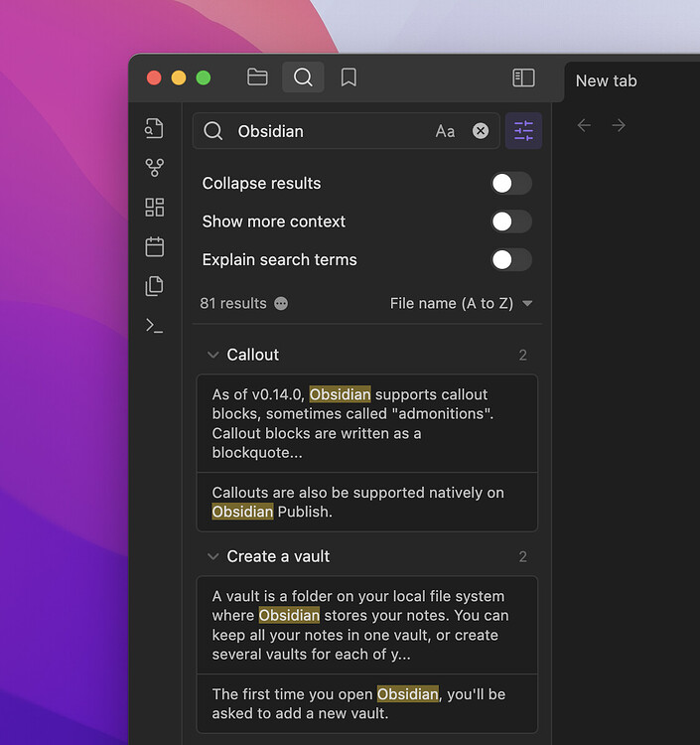Screen dimensions: 700x745
Task: Select the New tab tab
Action: [607, 80]
